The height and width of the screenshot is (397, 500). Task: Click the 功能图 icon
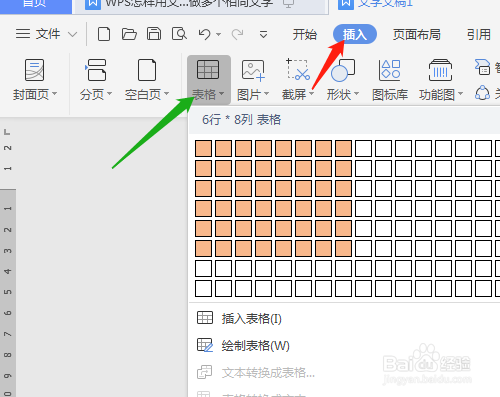click(440, 70)
